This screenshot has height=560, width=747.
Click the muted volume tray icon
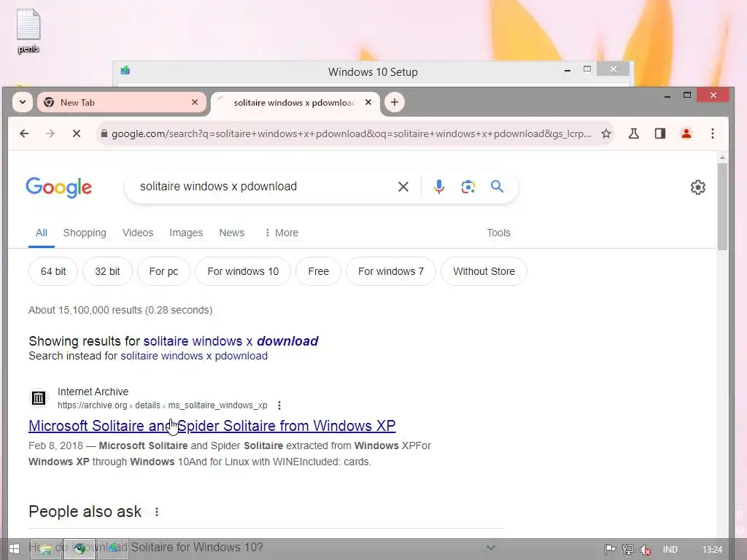[x=646, y=550]
